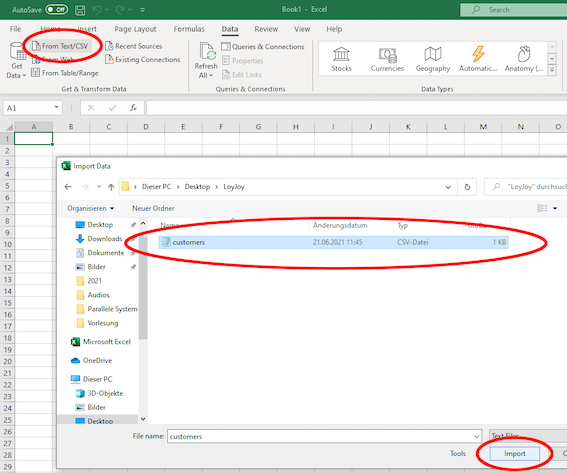This screenshot has height=473, width=567.
Task: Click the formula bar cancel X icon
Action: (x=91, y=108)
